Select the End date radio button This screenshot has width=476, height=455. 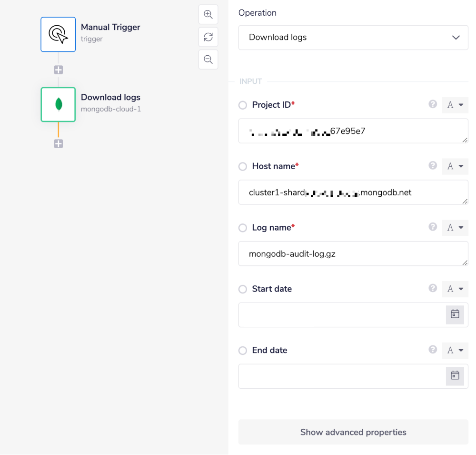pyautogui.click(x=242, y=350)
